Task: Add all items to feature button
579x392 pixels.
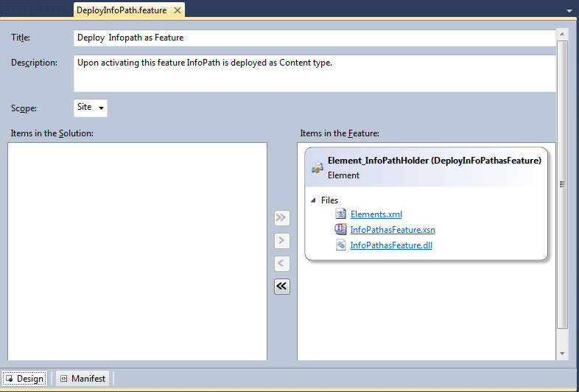Action: [281, 217]
